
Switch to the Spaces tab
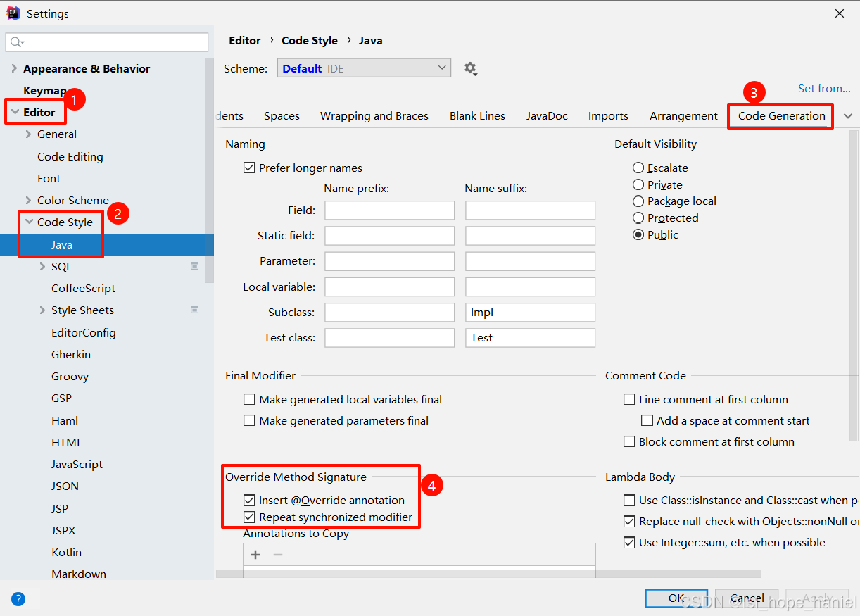[282, 116]
